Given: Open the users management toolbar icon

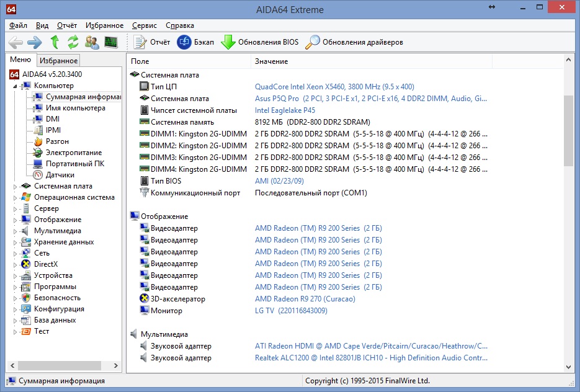Looking at the screenshot, I should pos(92,42).
